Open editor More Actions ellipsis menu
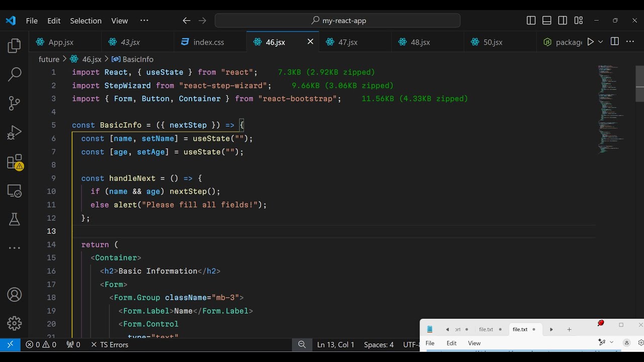 [630, 42]
